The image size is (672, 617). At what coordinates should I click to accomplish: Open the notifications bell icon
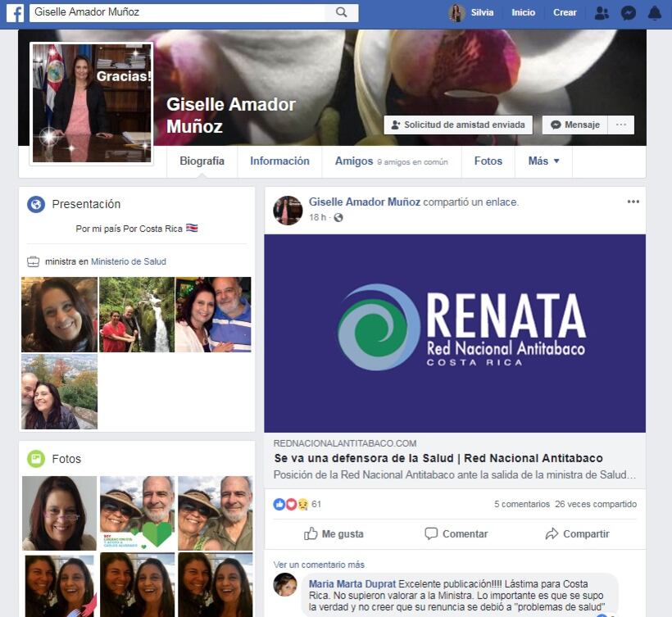[x=654, y=13]
